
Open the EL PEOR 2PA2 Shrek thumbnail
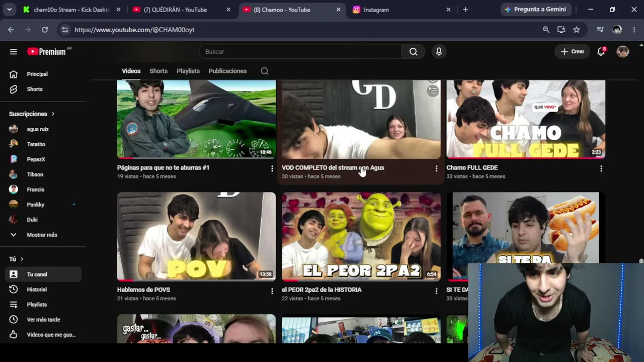pos(361,236)
